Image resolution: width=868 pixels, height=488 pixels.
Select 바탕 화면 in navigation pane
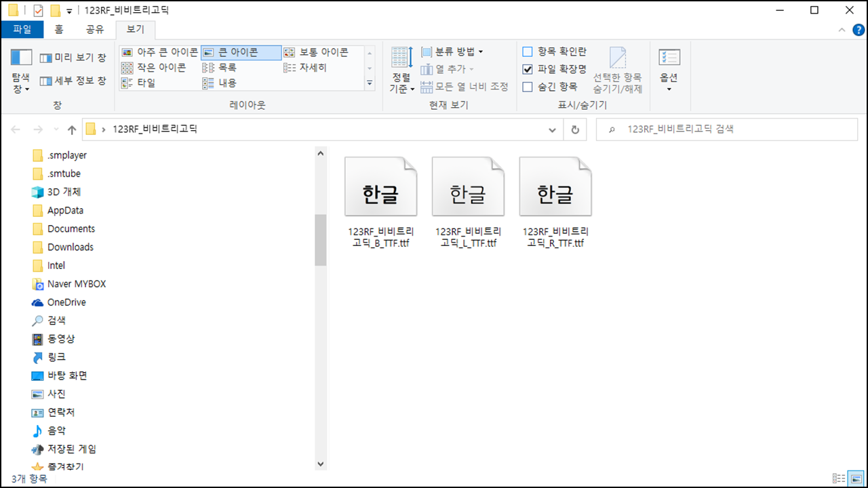[67, 375]
